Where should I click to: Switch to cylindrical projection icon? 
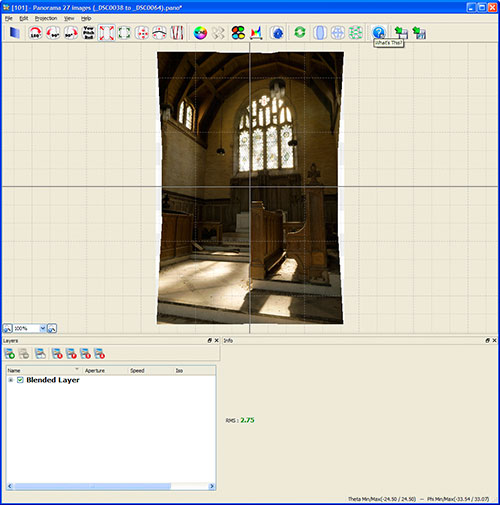click(320, 33)
